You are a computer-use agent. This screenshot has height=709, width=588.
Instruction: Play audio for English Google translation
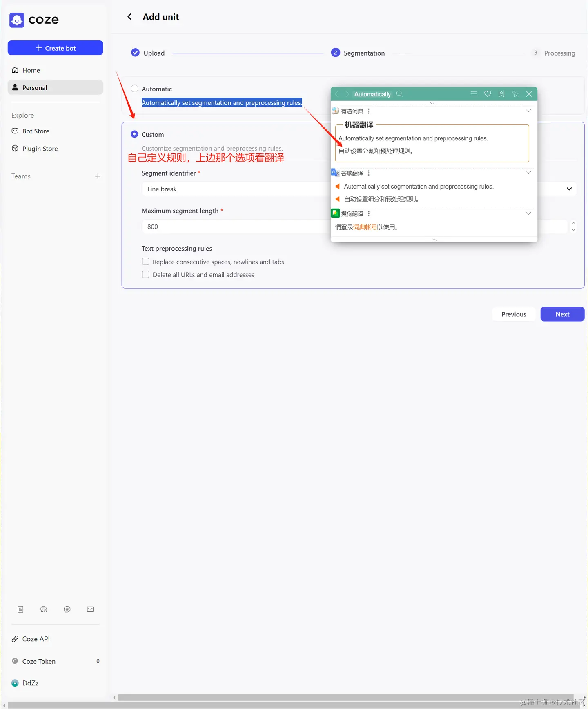338,187
